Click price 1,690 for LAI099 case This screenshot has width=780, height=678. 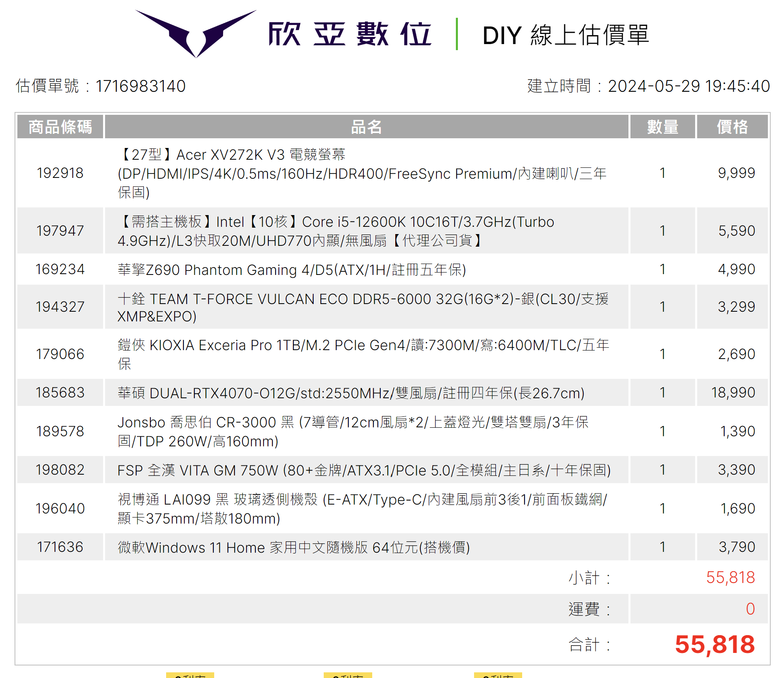[x=738, y=508]
